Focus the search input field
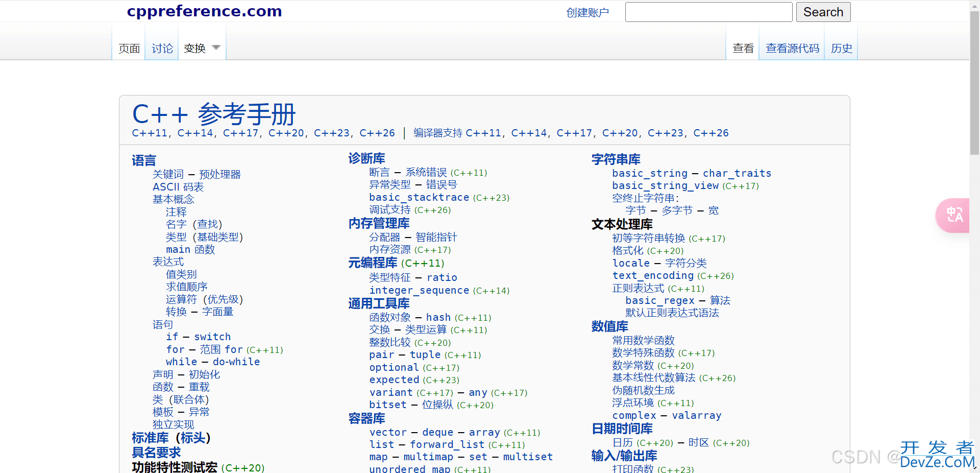The width and height of the screenshot is (980, 473). click(x=708, y=12)
